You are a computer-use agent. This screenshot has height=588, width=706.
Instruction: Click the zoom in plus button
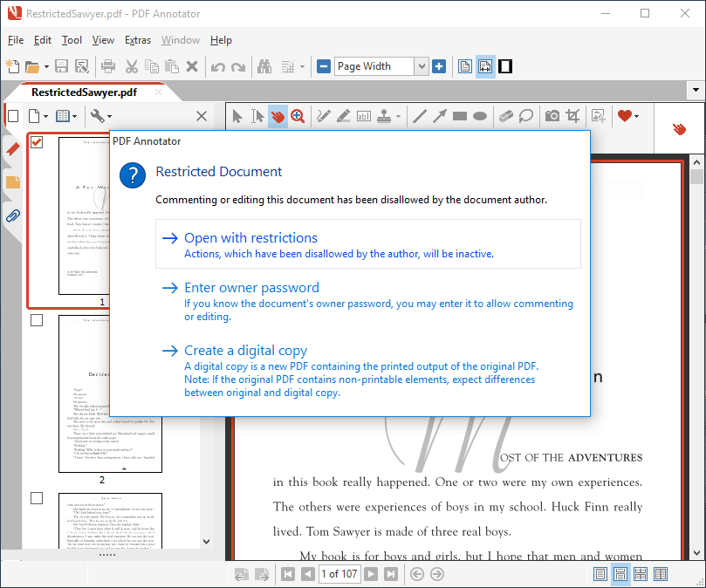click(439, 66)
